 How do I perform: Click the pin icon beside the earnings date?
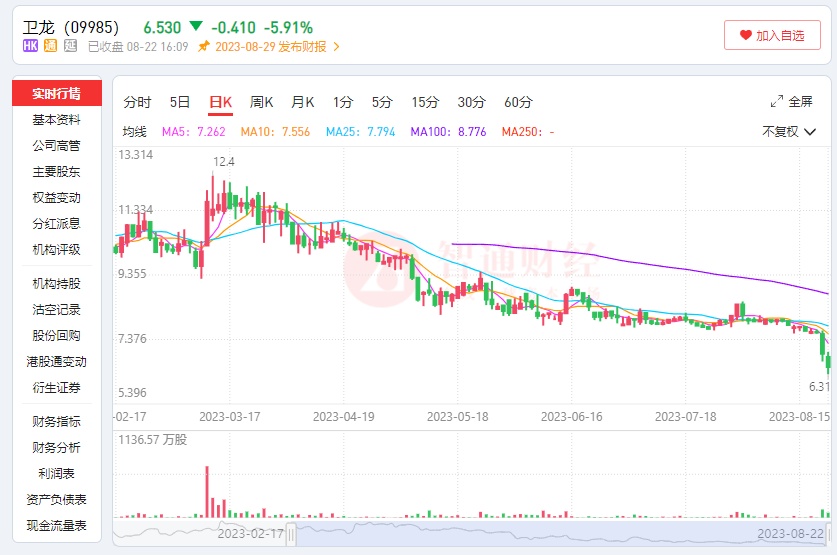203,47
